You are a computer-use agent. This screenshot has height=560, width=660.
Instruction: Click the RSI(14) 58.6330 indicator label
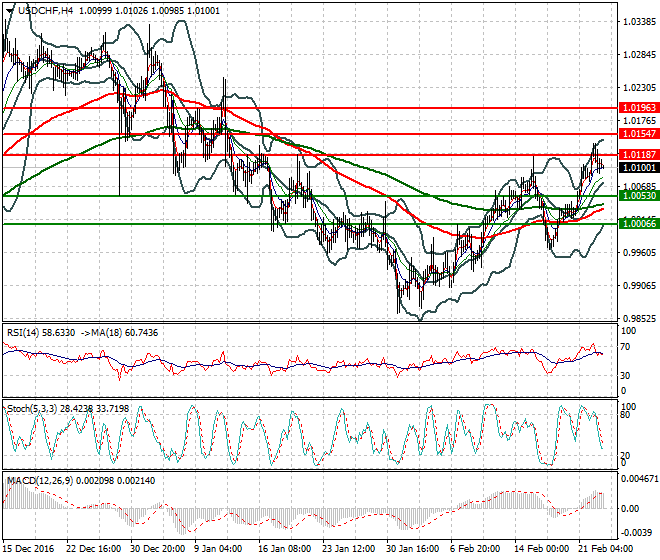pos(41,333)
